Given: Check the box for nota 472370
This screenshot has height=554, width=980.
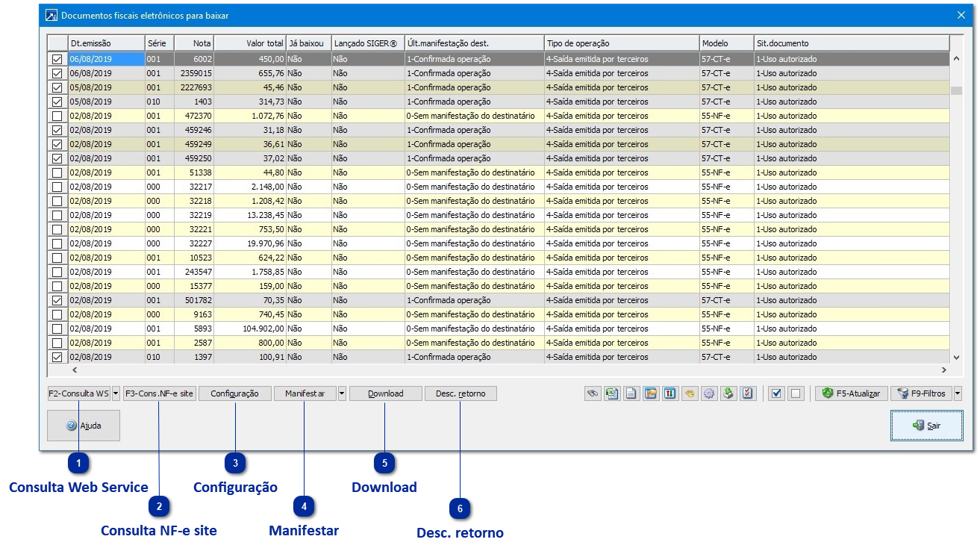Looking at the screenshot, I should [x=57, y=116].
